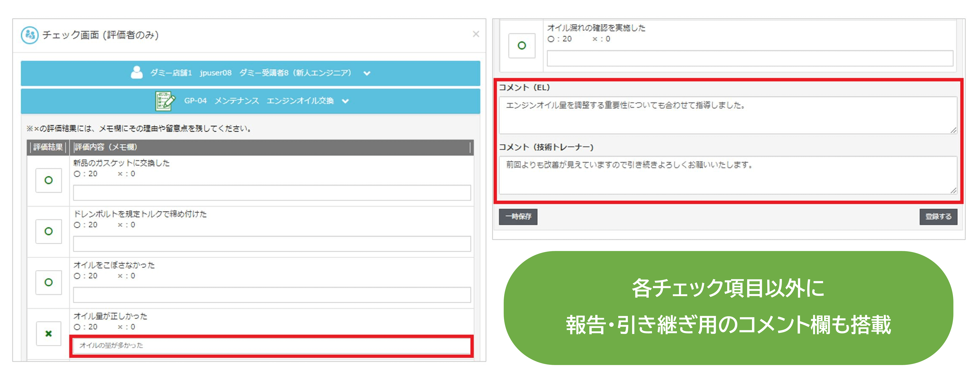Click the evaluator people icon in header
This screenshot has width=980, height=376.
(x=30, y=35)
